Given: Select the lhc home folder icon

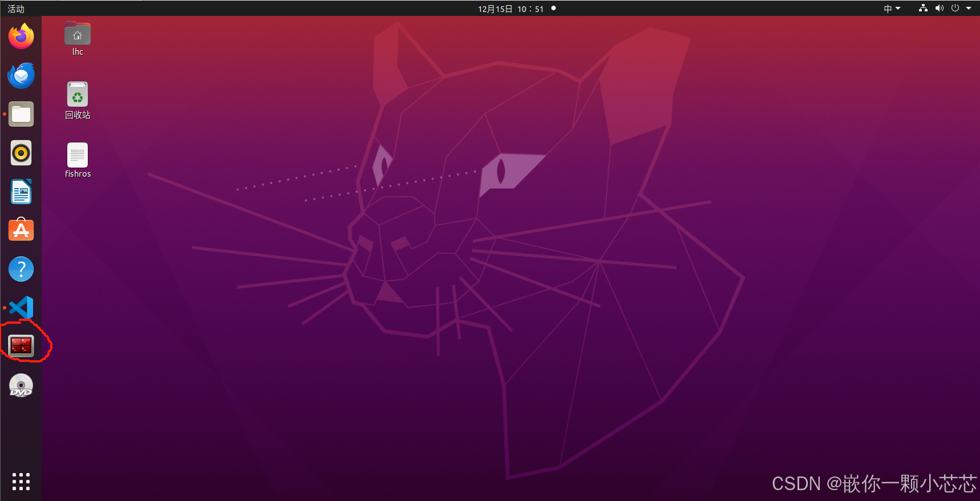Looking at the screenshot, I should click(x=78, y=39).
